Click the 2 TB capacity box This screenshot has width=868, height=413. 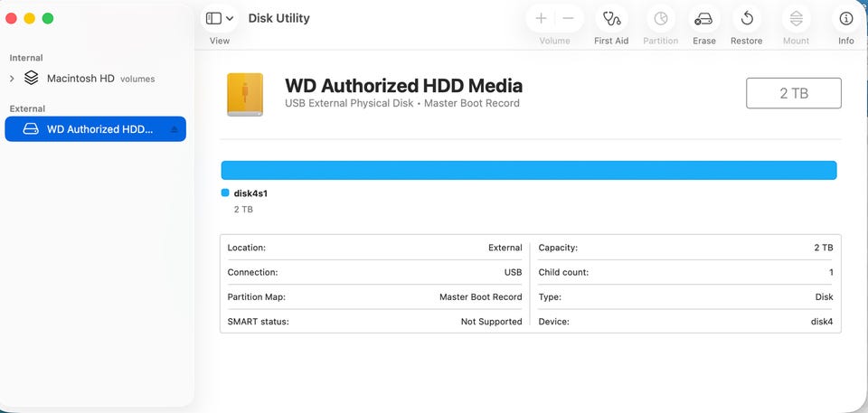point(793,93)
